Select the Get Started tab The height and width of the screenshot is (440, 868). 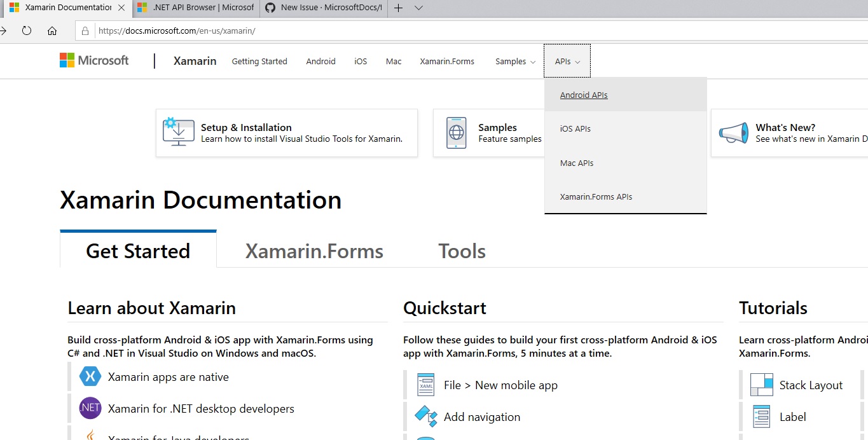click(x=138, y=251)
